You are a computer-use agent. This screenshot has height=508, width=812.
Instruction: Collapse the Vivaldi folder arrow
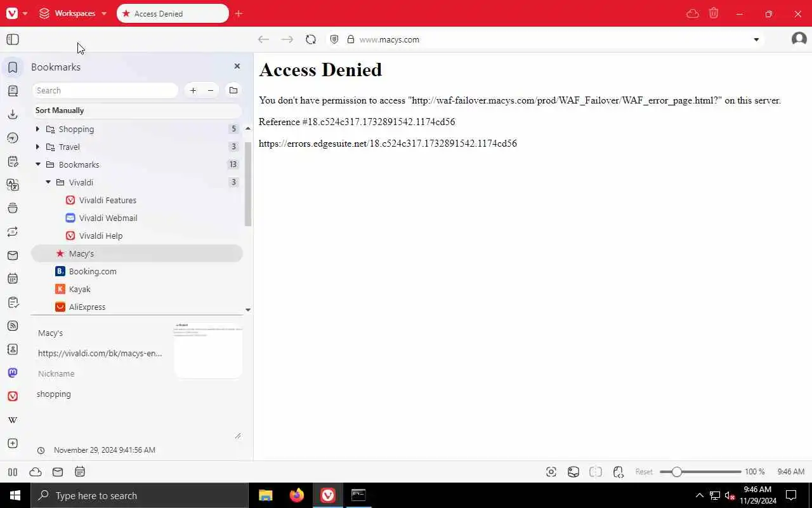(48, 182)
